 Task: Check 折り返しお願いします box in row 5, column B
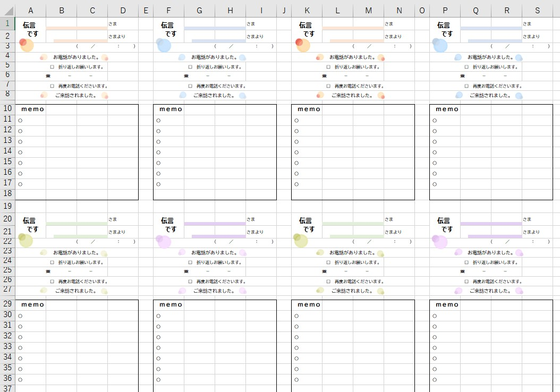[x=52, y=67]
